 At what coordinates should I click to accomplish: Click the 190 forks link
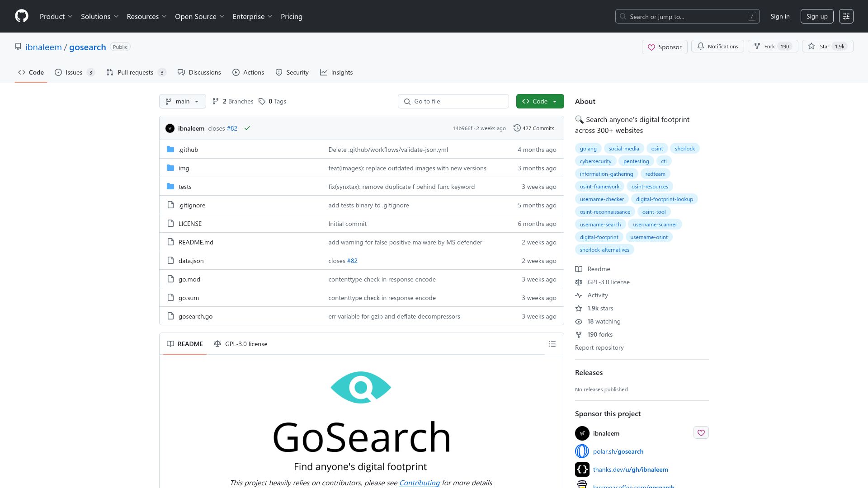(600, 334)
